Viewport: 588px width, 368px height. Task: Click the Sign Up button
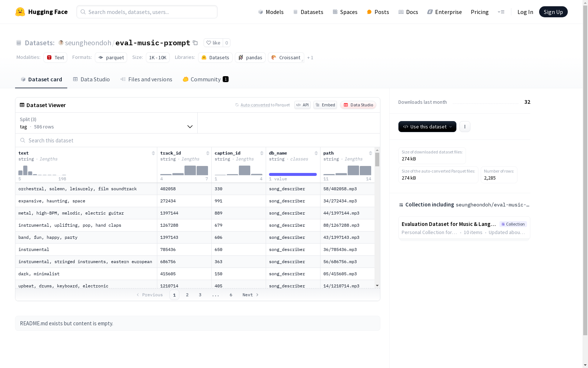point(553,12)
